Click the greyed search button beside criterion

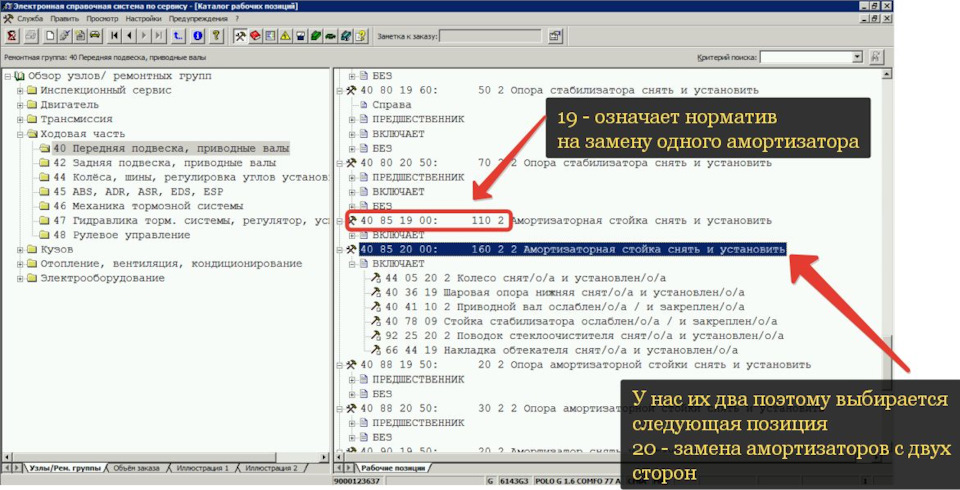(876, 57)
